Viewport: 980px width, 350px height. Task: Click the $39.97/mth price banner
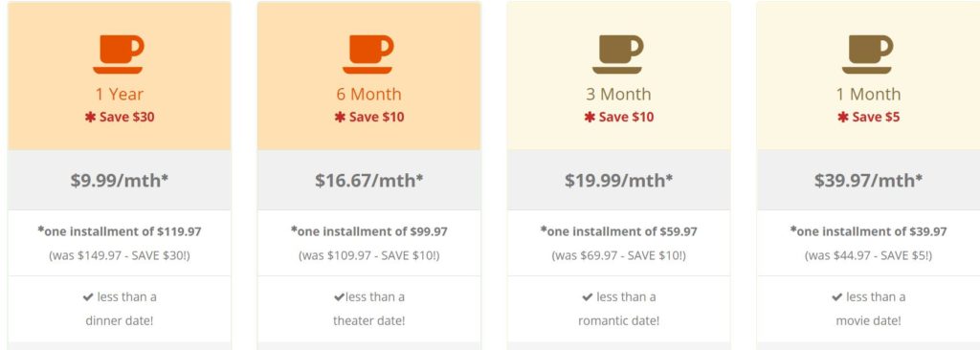(868, 180)
